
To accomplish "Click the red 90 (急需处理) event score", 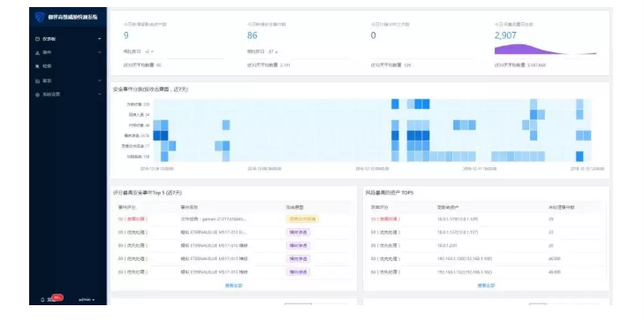I will point(133,219).
